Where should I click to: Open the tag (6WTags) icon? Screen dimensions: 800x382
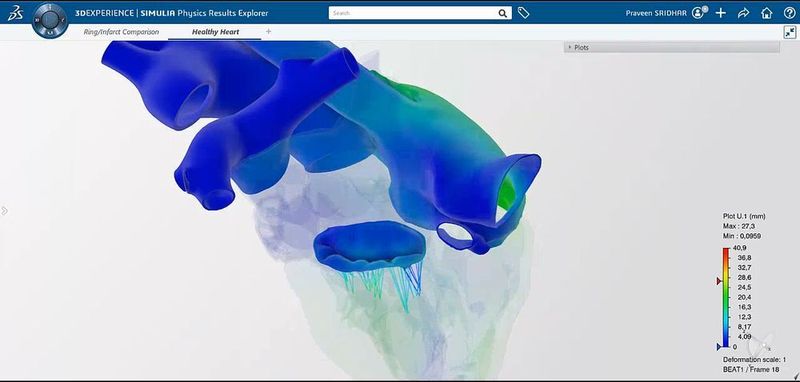523,13
